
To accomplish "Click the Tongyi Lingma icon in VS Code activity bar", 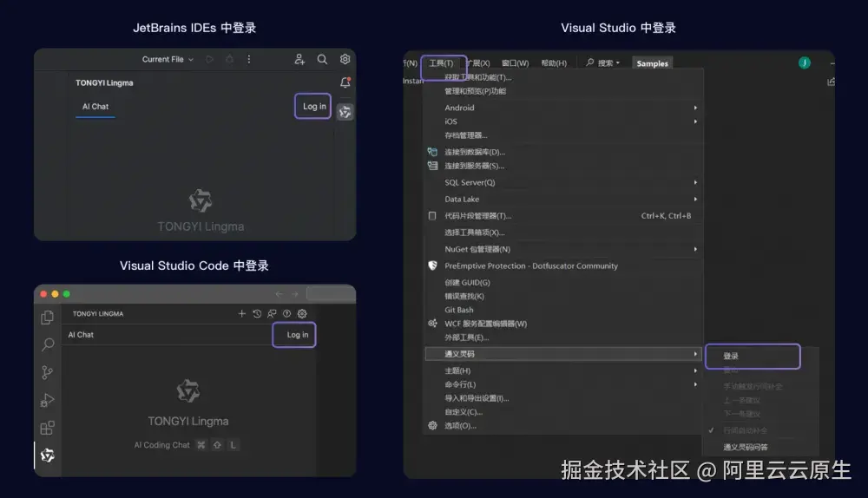I will pos(48,455).
